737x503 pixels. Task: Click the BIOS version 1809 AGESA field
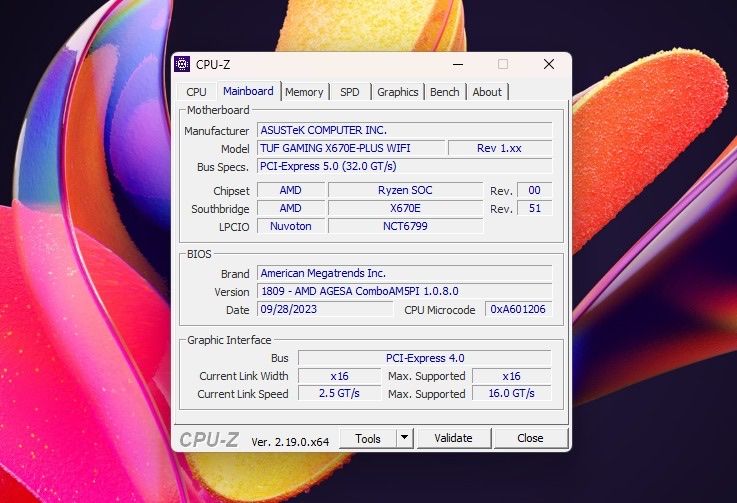[405, 291]
